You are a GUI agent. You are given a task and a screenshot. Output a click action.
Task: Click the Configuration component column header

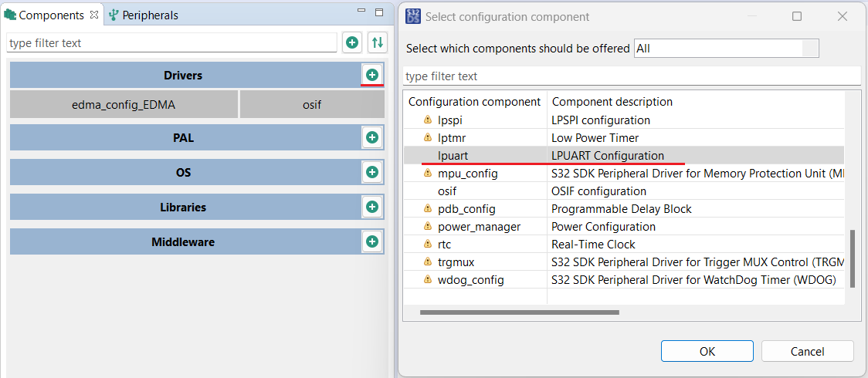pos(474,102)
